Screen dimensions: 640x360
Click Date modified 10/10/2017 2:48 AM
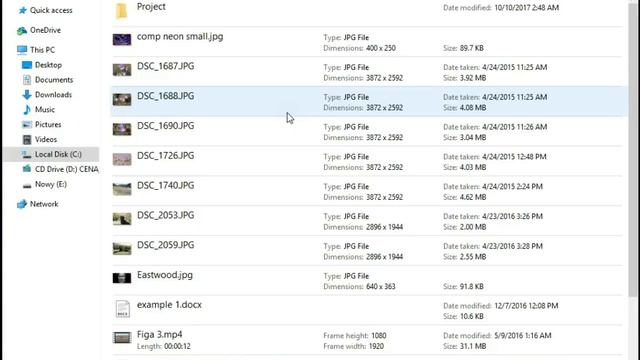501,7
